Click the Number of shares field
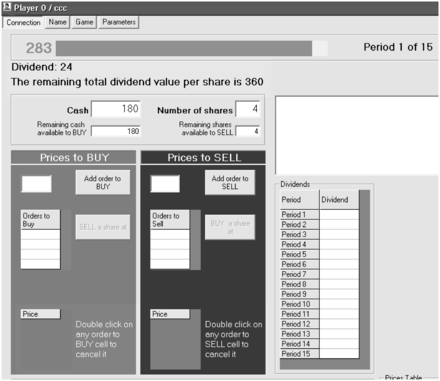This screenshot has height=381, width=440. [x=247, y=109]
